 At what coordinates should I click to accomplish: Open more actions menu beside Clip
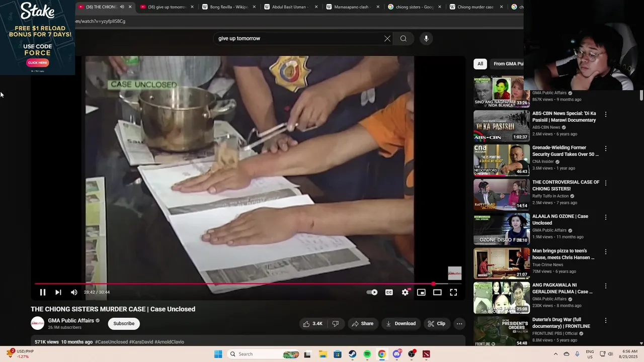coord(459,324)
